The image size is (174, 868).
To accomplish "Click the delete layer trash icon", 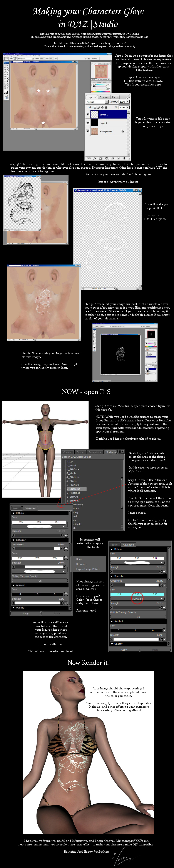I will [124, 158].
